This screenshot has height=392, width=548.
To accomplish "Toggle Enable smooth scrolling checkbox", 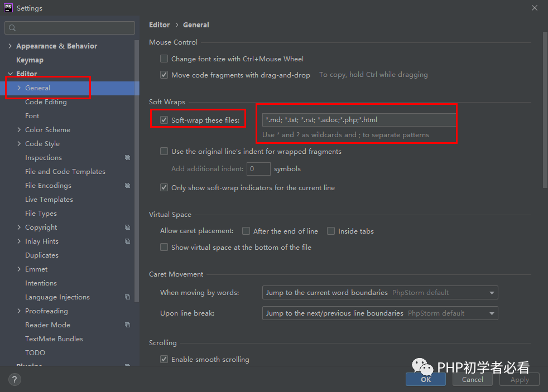I will [x=164, y=359].
